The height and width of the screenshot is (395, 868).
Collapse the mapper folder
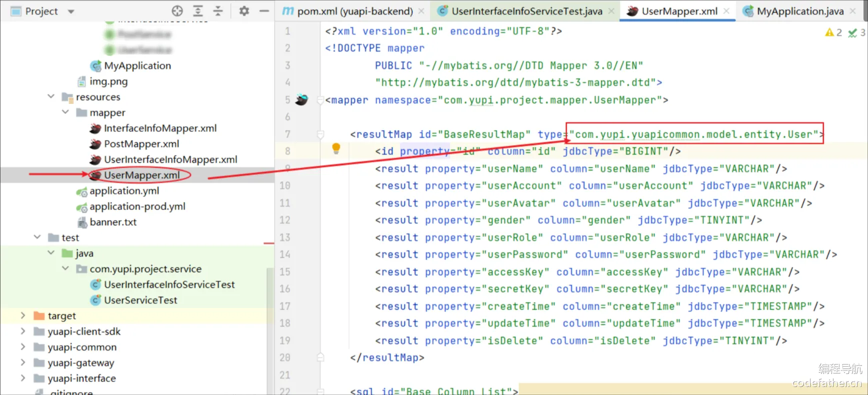click(65, 112)
